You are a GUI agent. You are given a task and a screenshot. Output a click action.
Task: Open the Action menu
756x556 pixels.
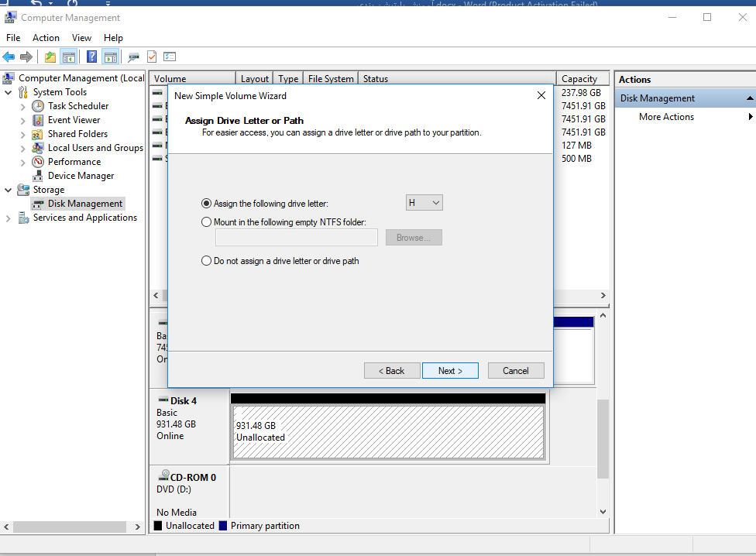pyautogui.click(x=46, y=37)
